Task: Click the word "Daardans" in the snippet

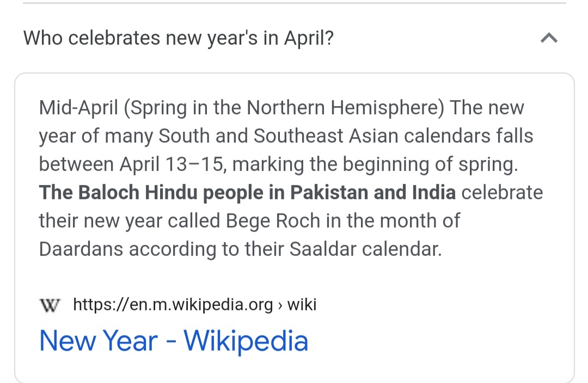Action: pos(81,249)
